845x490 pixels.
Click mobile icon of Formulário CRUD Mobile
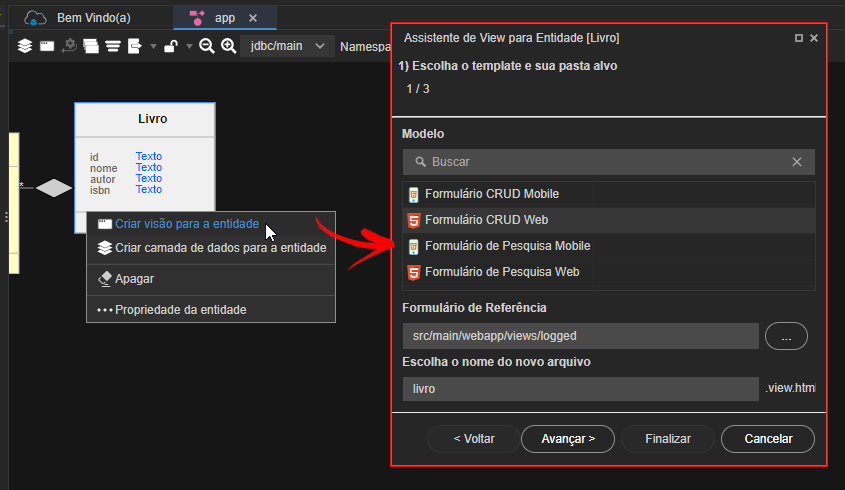click(x=413, y=195)
